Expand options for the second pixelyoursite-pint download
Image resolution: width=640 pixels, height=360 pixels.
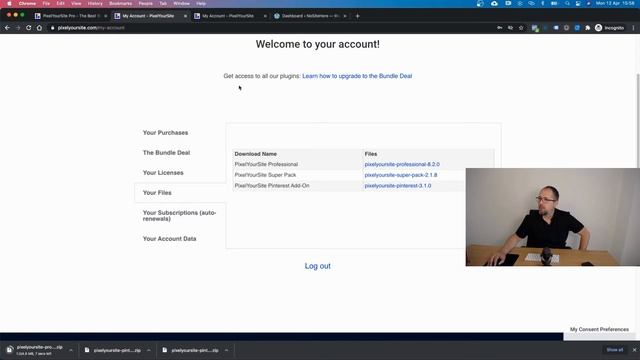(x=149, y=350)
